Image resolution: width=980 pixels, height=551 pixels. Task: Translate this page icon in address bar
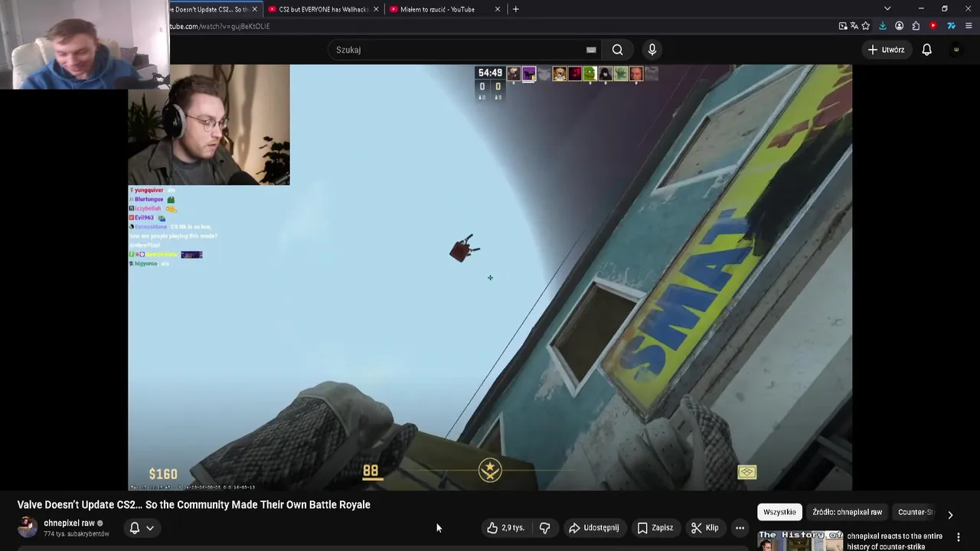point(854,26)
